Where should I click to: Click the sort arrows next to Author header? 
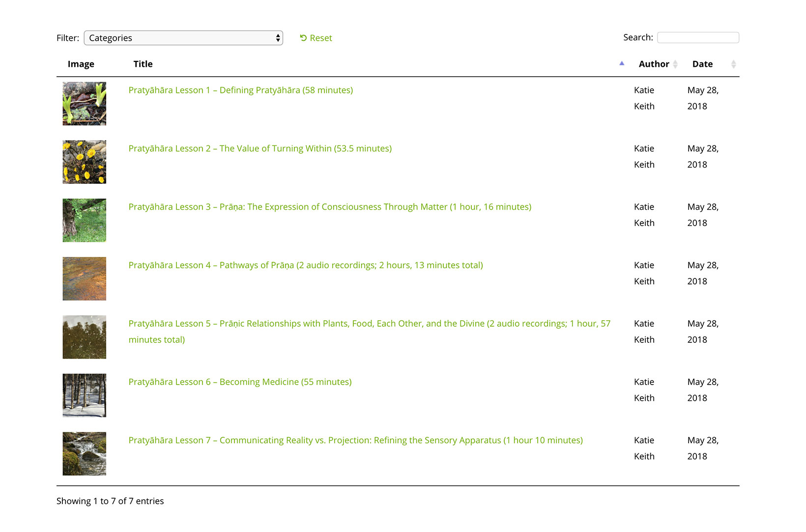point(676,64)
